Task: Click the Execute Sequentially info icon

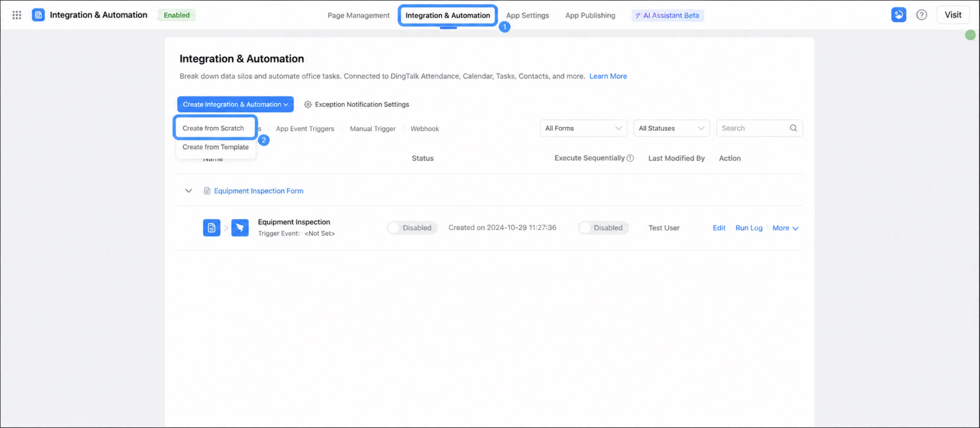Action: coord(630,158)
